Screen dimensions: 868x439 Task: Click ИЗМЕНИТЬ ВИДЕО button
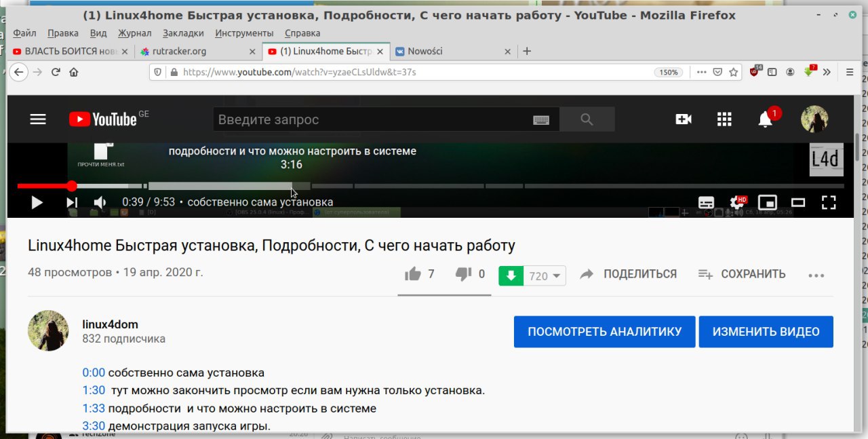(x=766, y=332)
